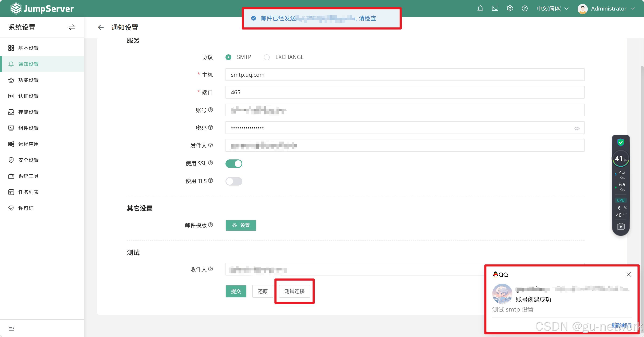644x337 pixels.
Task: Go to 认证设置 in the sidebar
Action: (x=28, y=96)
